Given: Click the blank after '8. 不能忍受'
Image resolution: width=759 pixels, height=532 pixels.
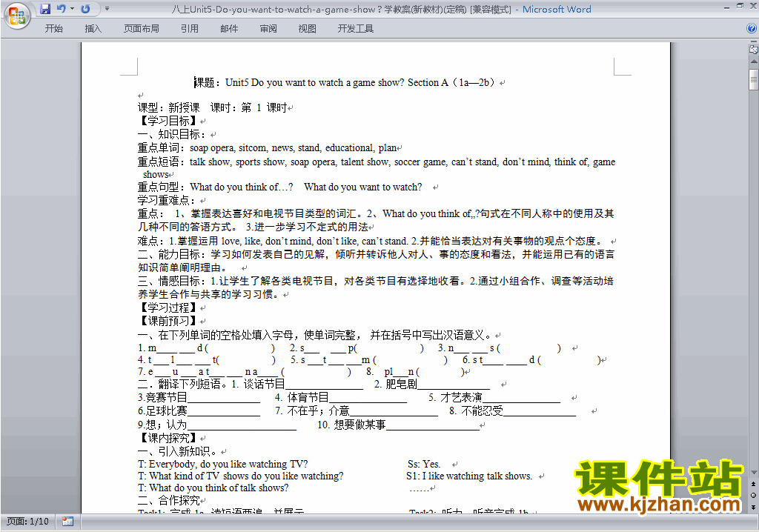Looking at the screenshot, I should click(x=540, y=412).
